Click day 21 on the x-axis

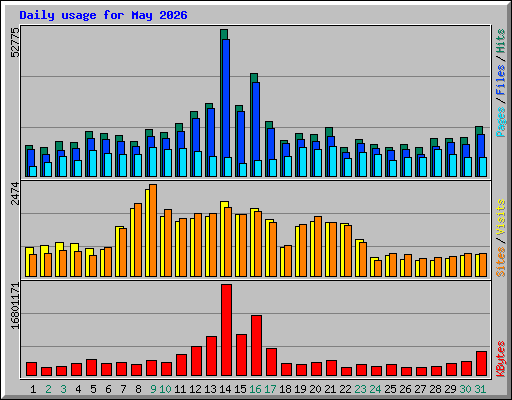click(x=330, y=389)
